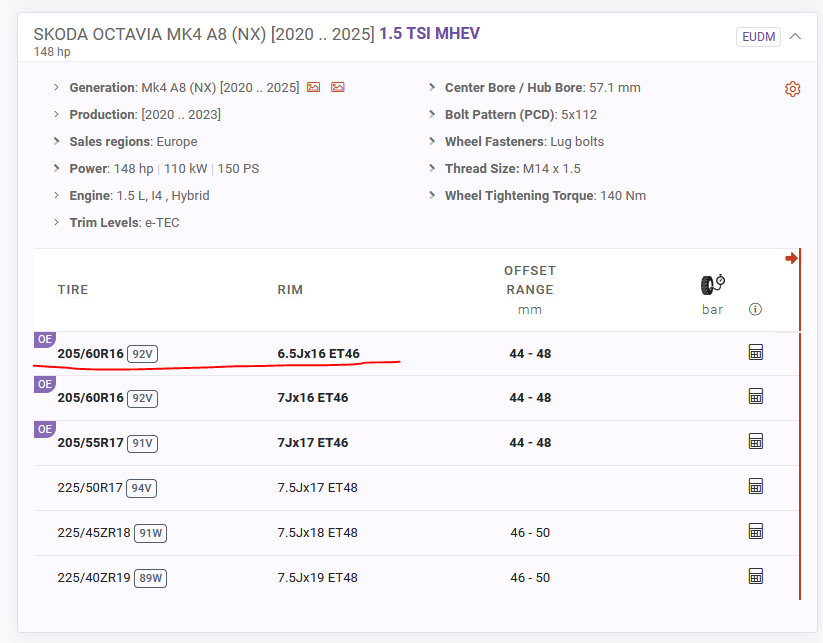Click the 91W load index badge
Image resolution: width=823 pixels, height=643 pixels.
coord(151,533)
